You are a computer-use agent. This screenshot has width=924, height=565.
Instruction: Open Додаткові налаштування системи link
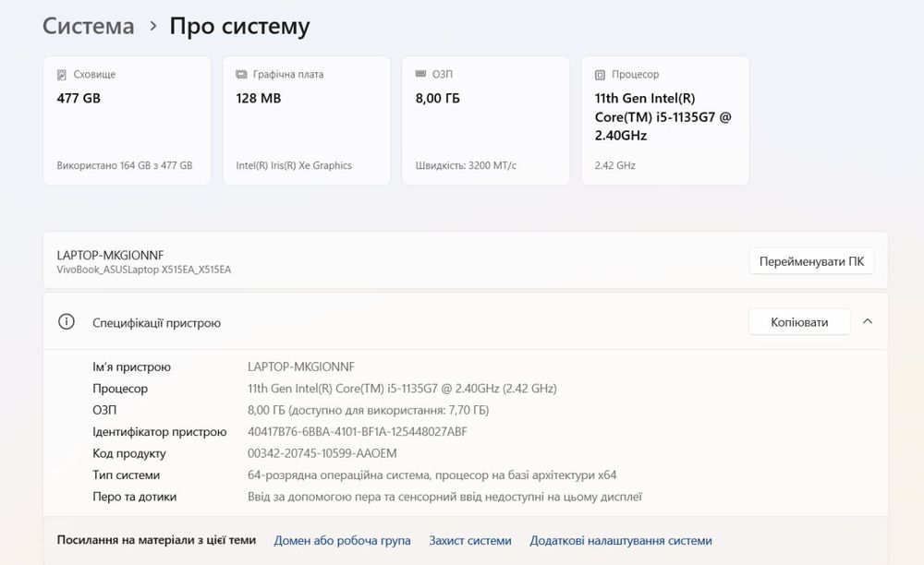(621, 540)
